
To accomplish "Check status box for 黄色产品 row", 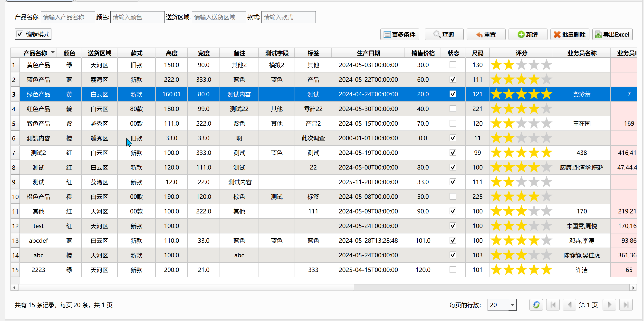I will [453, 65].
